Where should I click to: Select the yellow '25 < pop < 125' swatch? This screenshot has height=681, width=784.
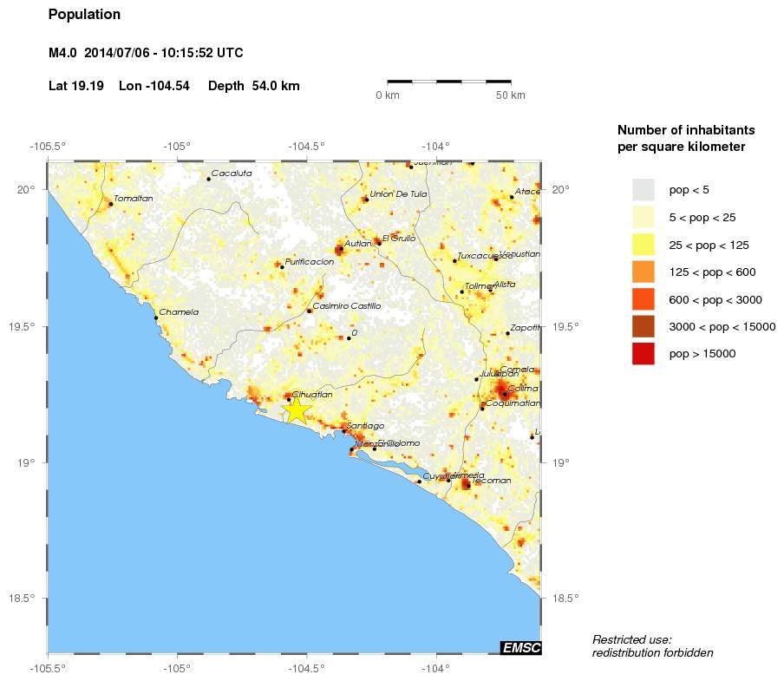point(643,245)
